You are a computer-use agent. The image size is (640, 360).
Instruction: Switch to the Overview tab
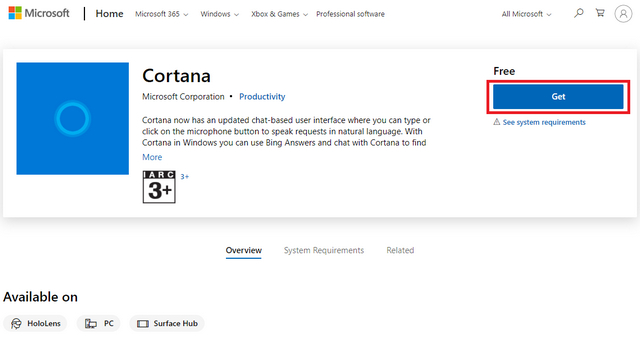244,250
